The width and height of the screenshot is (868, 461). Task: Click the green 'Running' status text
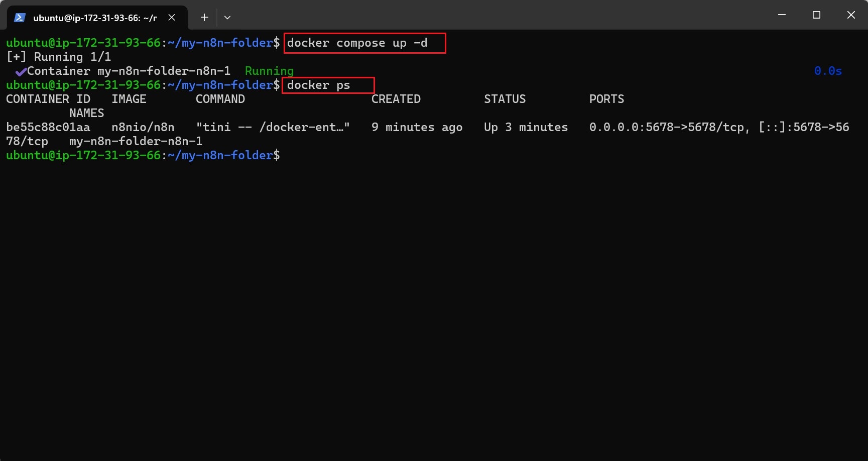coord(269,71)
